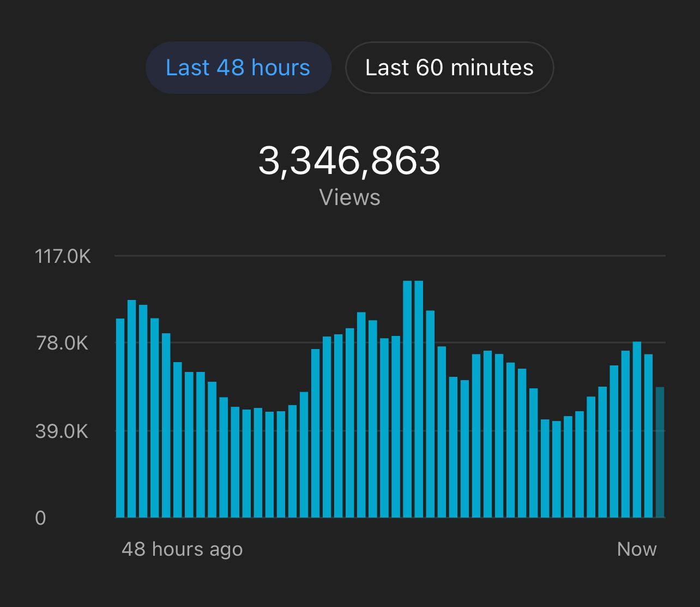This screenshot has width=700, height=607.
Task: Tap the second bar from the left
Action: click(131, 408)
